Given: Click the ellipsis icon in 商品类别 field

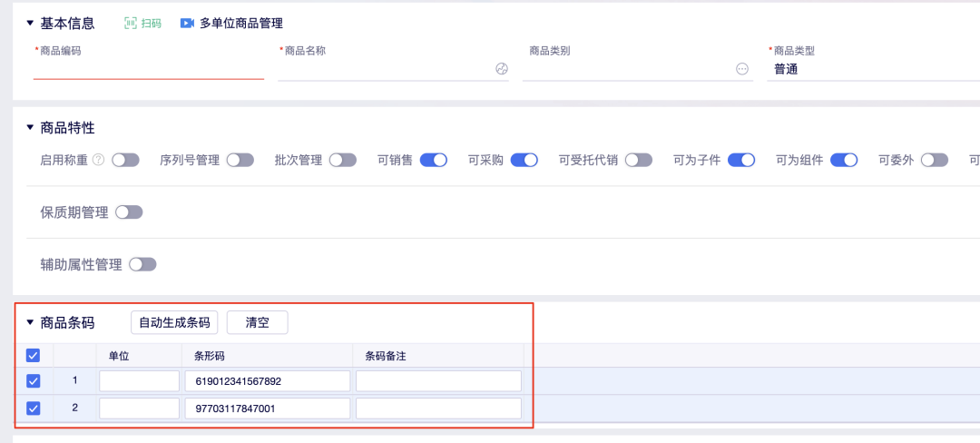Looking at the screenshot, I should (741, 69).
